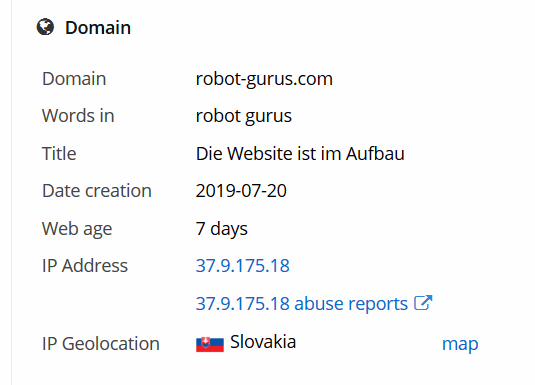Click the 'robot gurus' words value
535x385 pixels.
click(x=244, y=116)
